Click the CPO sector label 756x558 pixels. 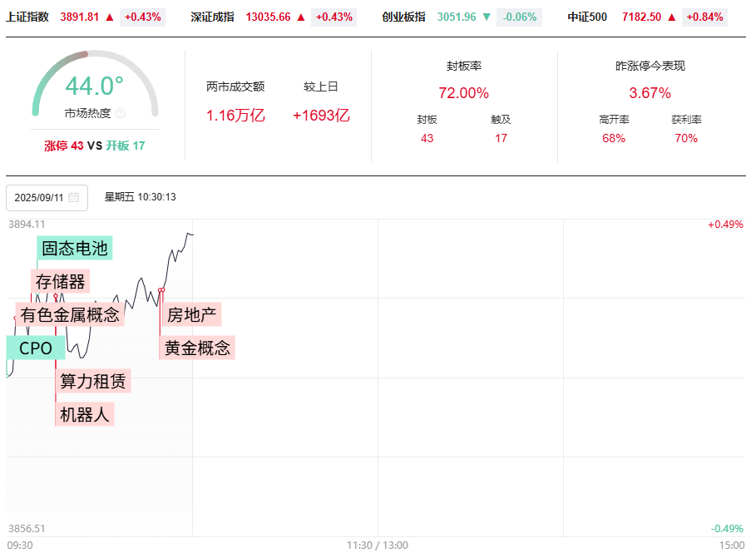36,348
